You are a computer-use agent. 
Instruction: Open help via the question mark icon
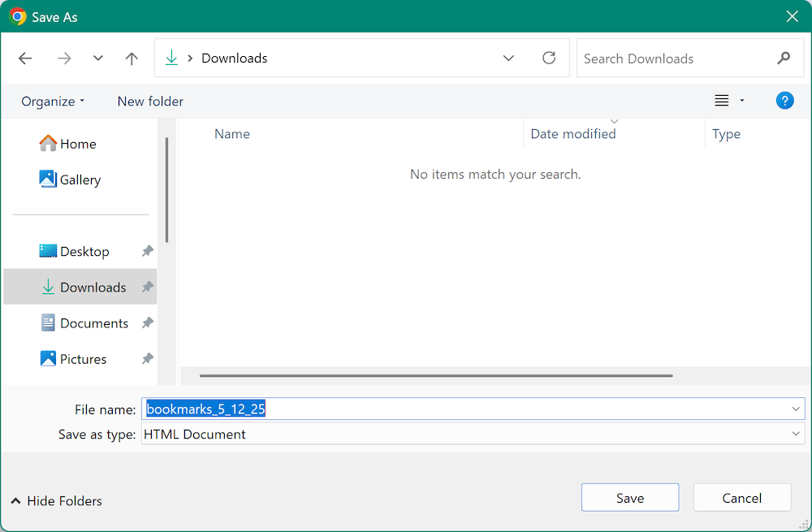[x=784, y=100]
